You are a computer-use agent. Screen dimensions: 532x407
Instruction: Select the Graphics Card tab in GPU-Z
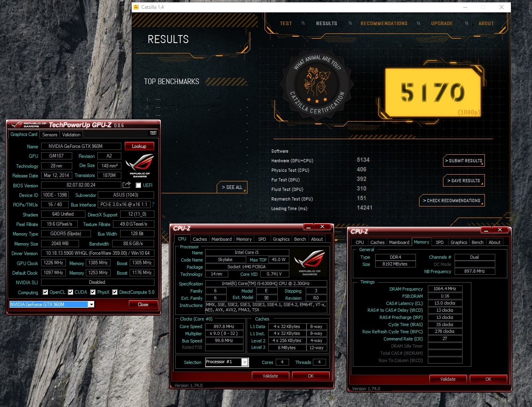click(24, 134)
